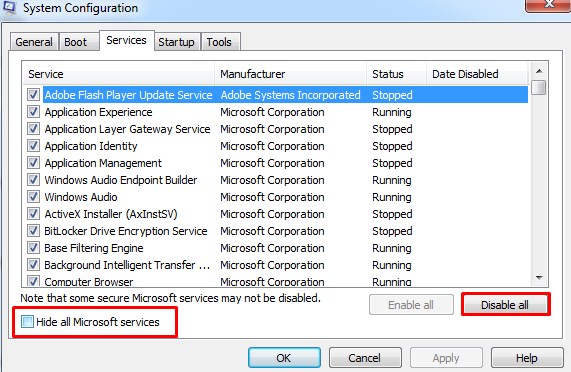Toggle BitLocker Drive Encryption Service checkbox
Viewport: 571px width, 372px height.
(x=33, y=231)
